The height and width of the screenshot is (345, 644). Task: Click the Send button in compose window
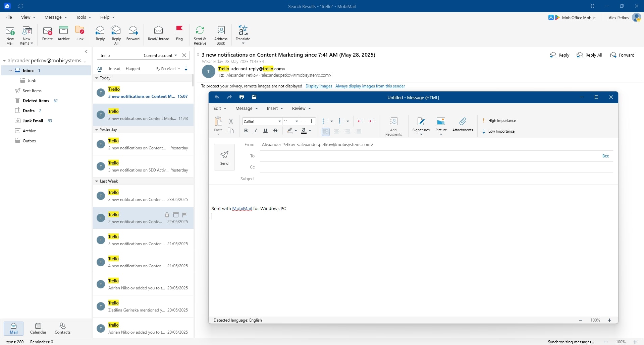(224, 157)
